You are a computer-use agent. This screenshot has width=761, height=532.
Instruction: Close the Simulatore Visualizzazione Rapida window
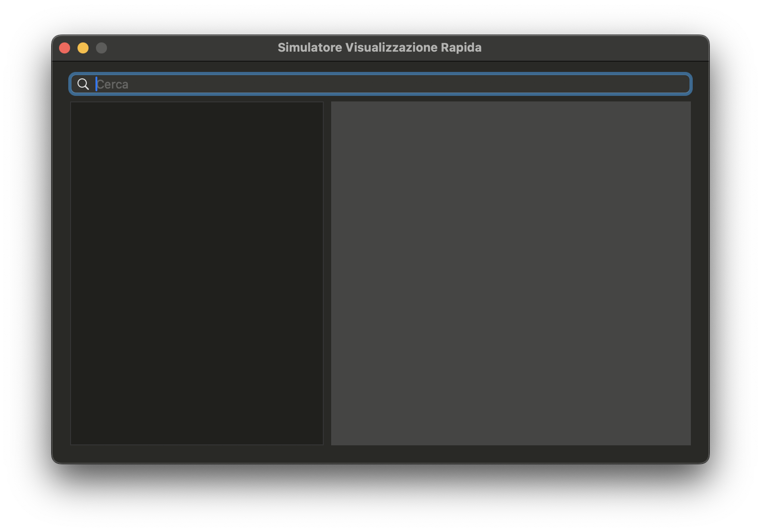(65, 48)
